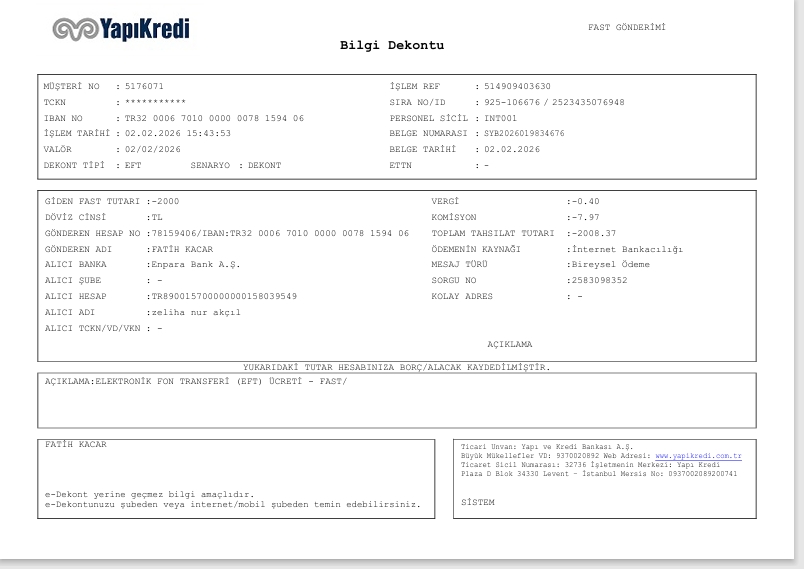The width and height of the screenshot is (804, 569).
Task: Click the Müşteri No value 5176071
Action: [x=145, y=87]
